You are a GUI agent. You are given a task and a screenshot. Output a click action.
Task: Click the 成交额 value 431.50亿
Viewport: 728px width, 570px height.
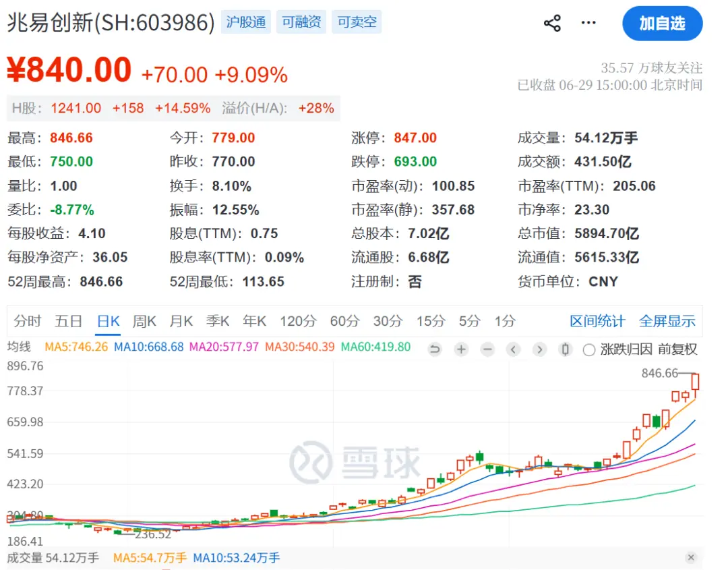603,162
